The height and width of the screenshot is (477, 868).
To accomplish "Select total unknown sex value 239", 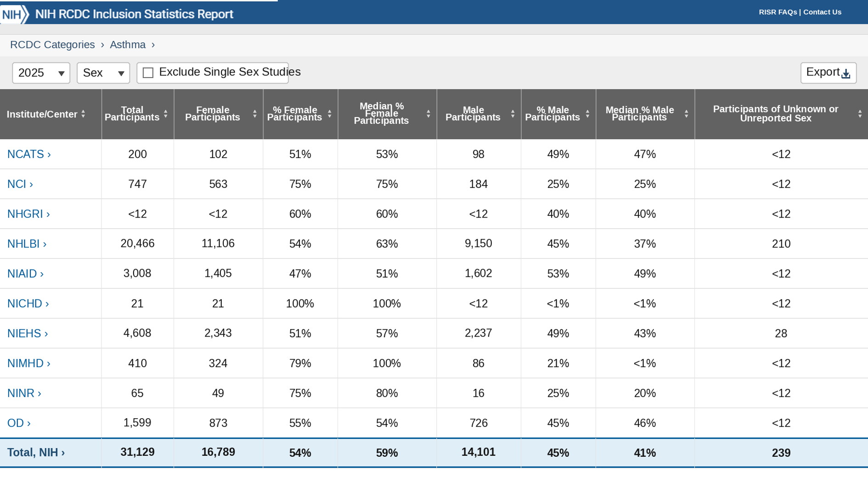I will tap(781, 453).
